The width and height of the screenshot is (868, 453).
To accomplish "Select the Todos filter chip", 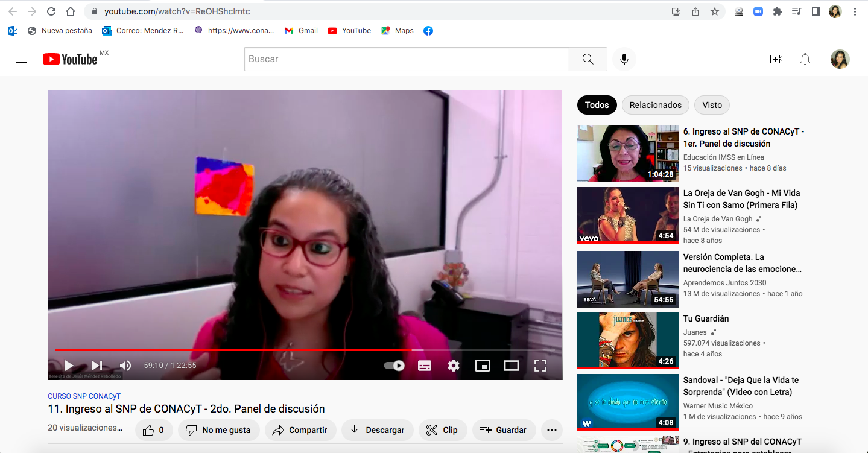I will [x=597, y=105].
